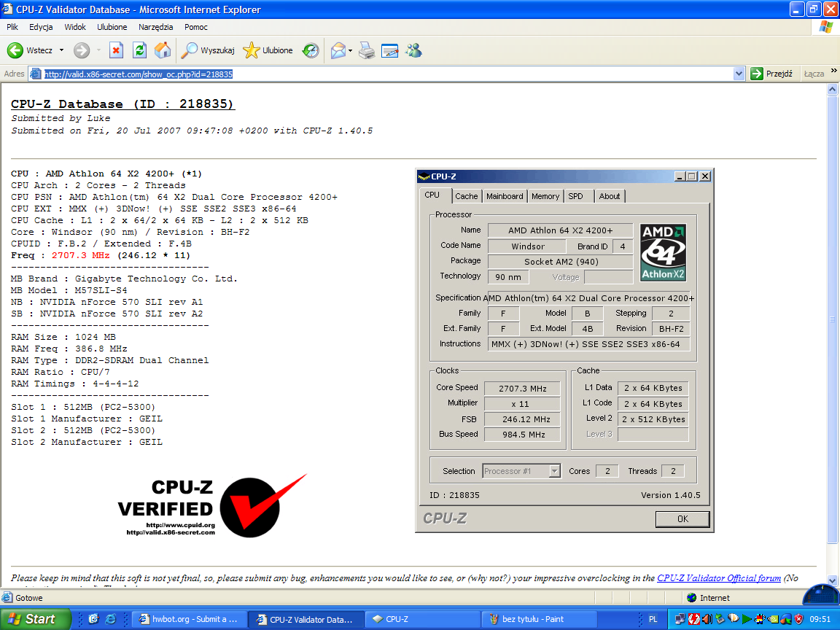Click the red shield security alert tray icon
This screenshot has width=840, height=630.
tap(798, 619)
